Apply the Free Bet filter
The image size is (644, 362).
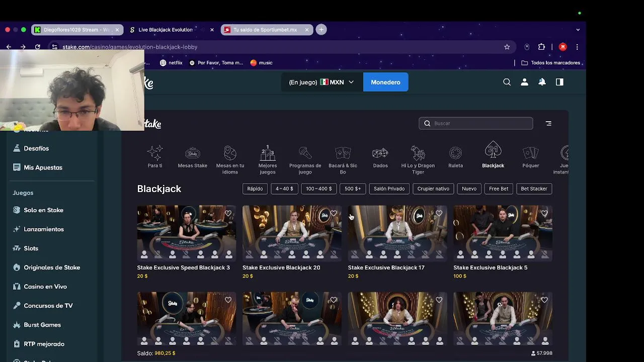coord(499,189)
